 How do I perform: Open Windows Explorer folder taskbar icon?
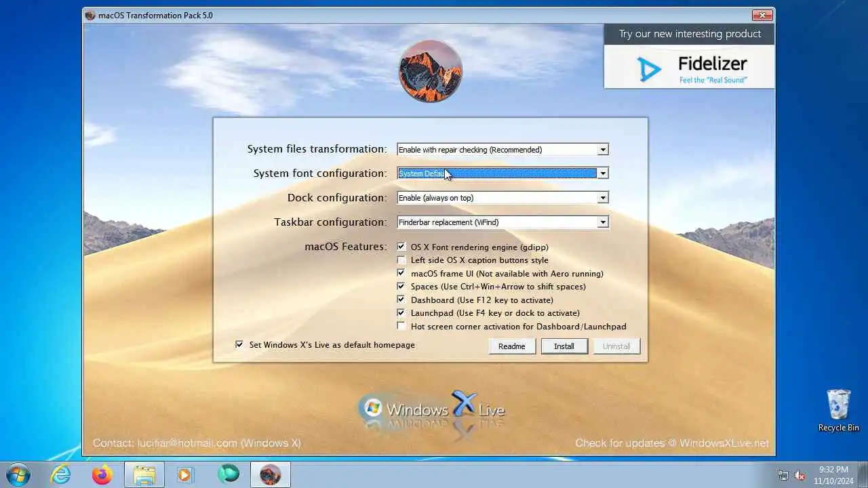click(x=144, y=474)
